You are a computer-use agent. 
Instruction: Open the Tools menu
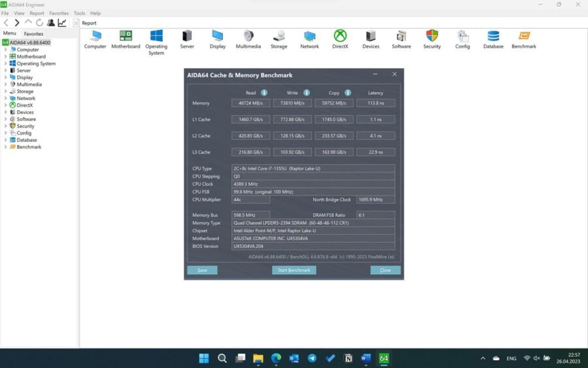[x=80, y=13]
